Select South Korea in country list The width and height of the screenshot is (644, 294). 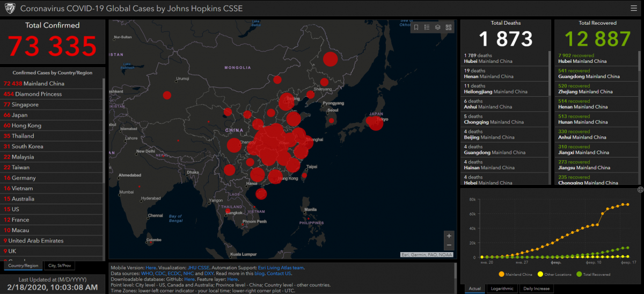(x=52, y=146)
